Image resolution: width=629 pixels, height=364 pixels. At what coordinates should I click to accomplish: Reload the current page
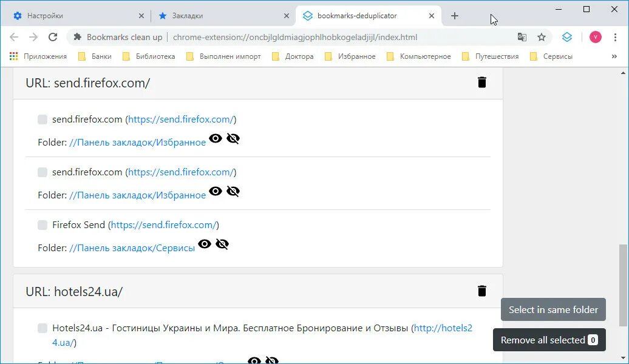[x=53, y=36]
